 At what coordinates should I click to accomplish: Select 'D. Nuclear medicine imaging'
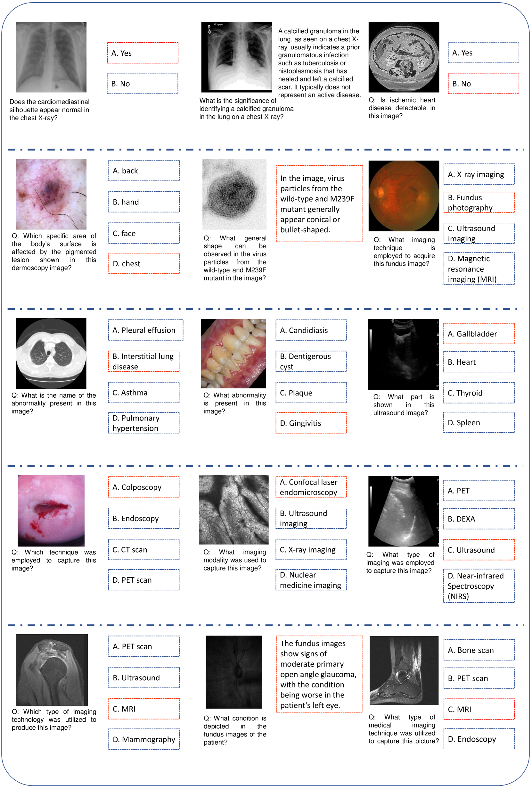point(311,580)
